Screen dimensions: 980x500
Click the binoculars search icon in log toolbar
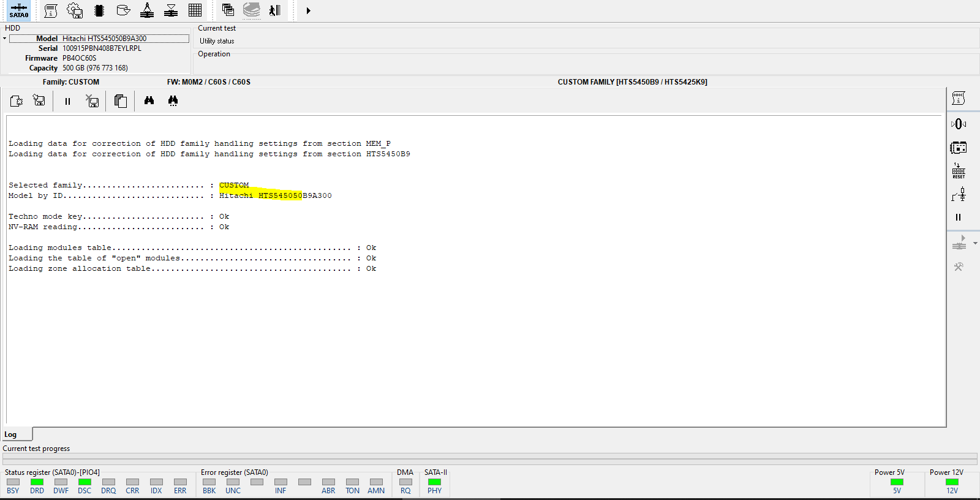coord(149,100)
